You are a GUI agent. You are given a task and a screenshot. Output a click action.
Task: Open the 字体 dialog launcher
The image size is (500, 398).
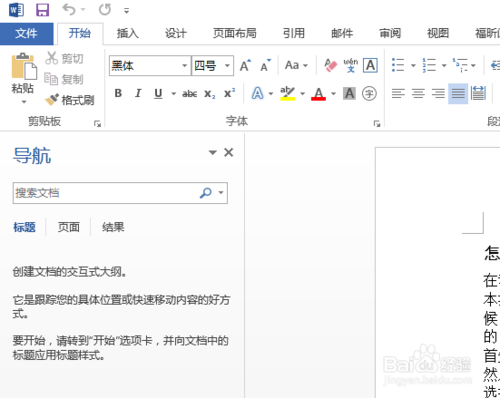(x=377, y=124)
